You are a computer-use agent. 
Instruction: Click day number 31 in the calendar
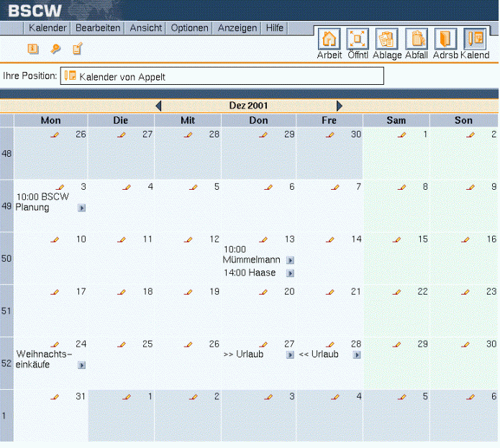click(81, 396)
